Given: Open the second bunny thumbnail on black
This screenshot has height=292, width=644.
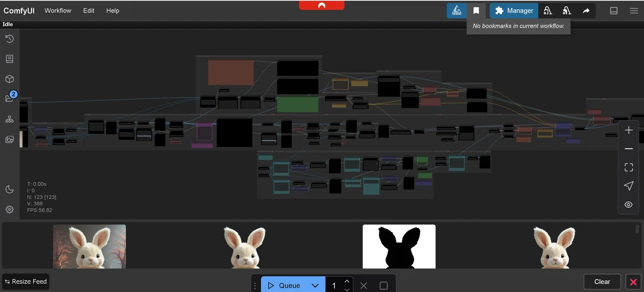Looking at the screenshot, I should pyautogui.click(x=245, y=246).
